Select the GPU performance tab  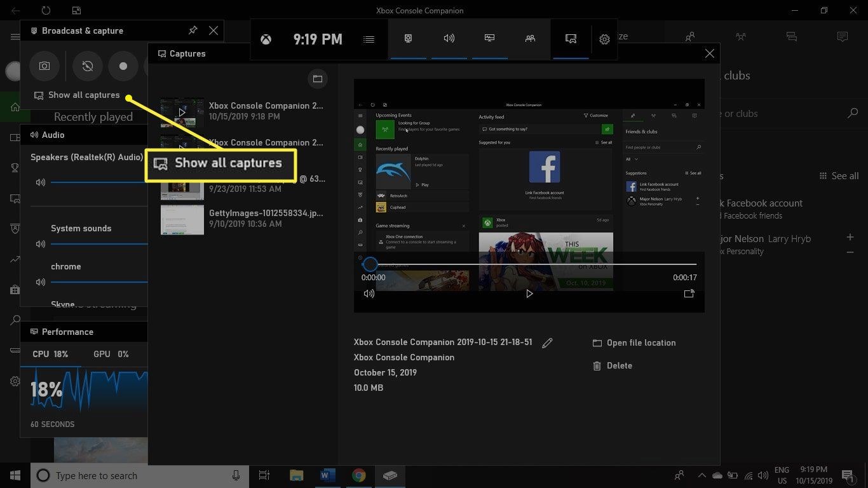(x=111, y=354)
